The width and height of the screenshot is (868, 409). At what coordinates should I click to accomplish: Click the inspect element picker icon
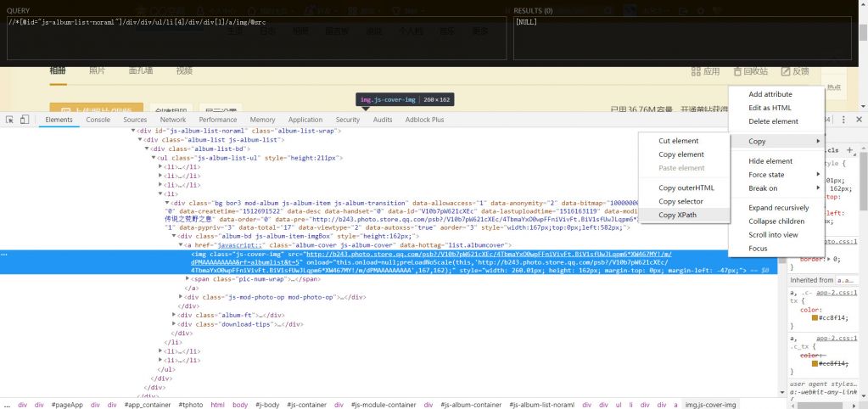9,120
